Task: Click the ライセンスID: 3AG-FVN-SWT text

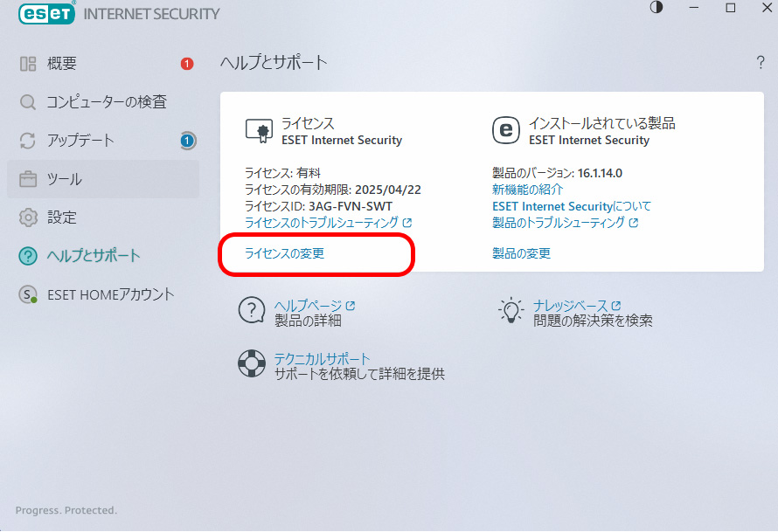Action: point(318,206)
